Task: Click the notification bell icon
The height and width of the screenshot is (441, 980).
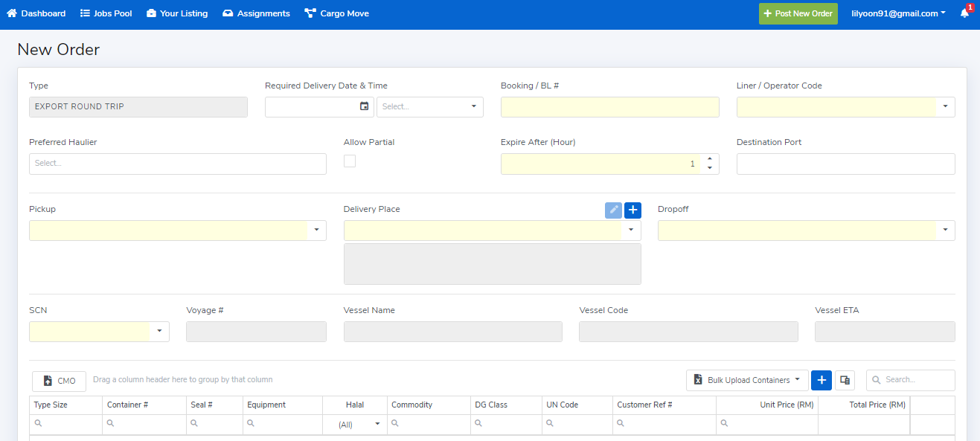Action: tap(964, 13)
